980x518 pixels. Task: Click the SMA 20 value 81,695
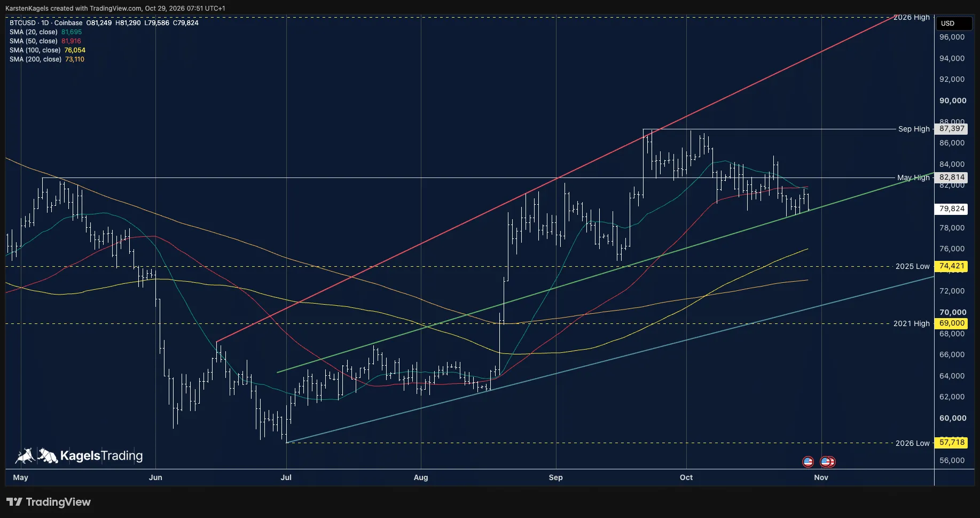(x=72, y=32)
